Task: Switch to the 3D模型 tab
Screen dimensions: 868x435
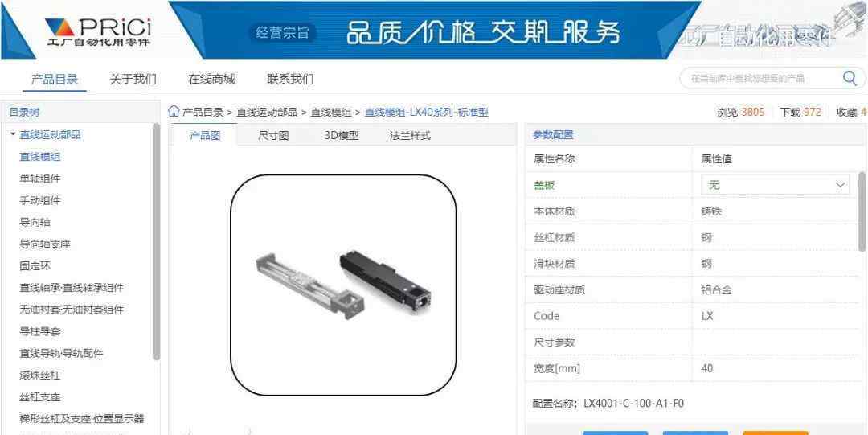Action: point(342,136)
